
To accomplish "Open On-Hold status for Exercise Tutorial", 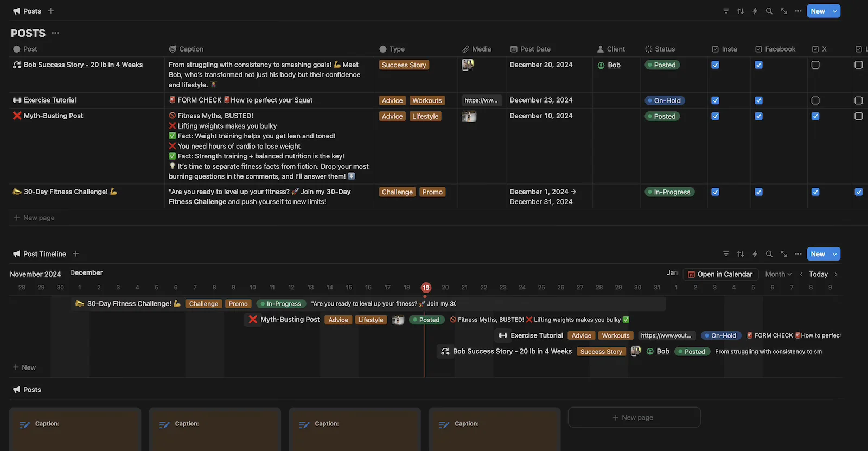I will (x=665, y=100).
